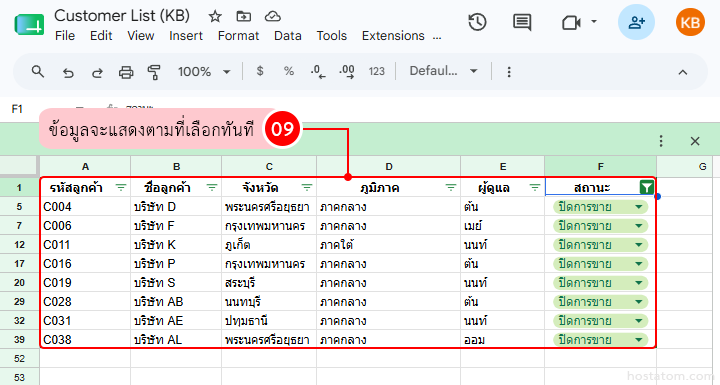Star the Customer List document
Image resolution: width=720 pixels, height=385 pixels.
coord(215,17)
